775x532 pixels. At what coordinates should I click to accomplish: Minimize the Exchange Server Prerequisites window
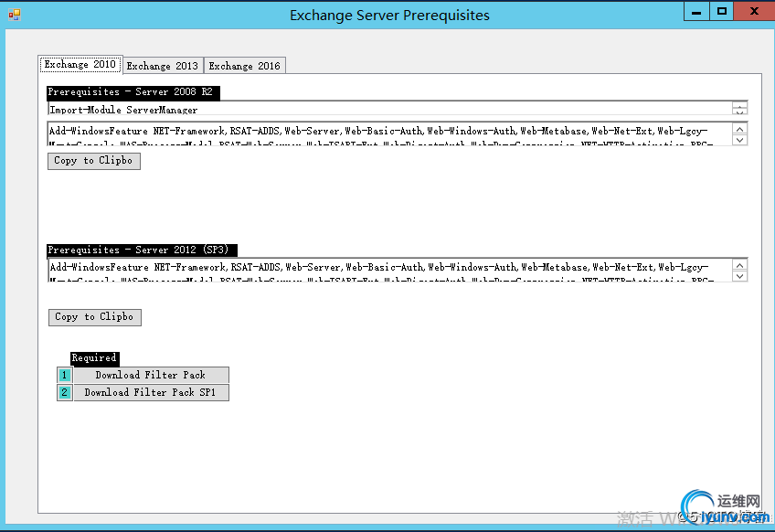pos(696,11)
